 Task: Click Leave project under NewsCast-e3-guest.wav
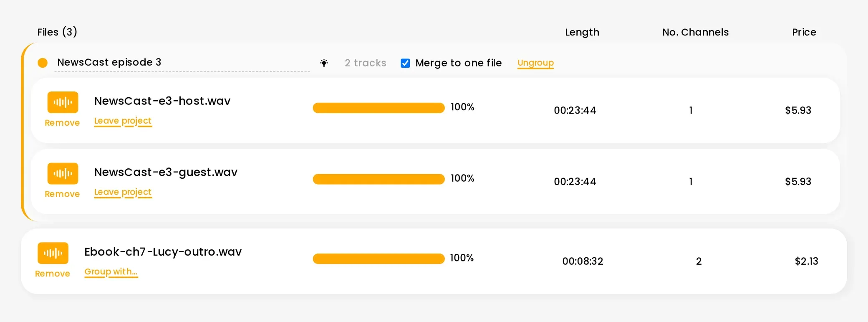123,193
